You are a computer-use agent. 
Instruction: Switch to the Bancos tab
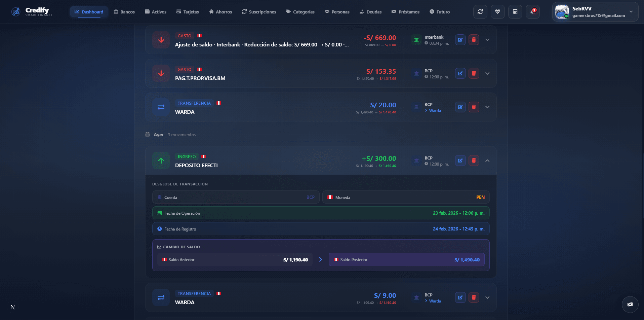click(x=124, y=11)
